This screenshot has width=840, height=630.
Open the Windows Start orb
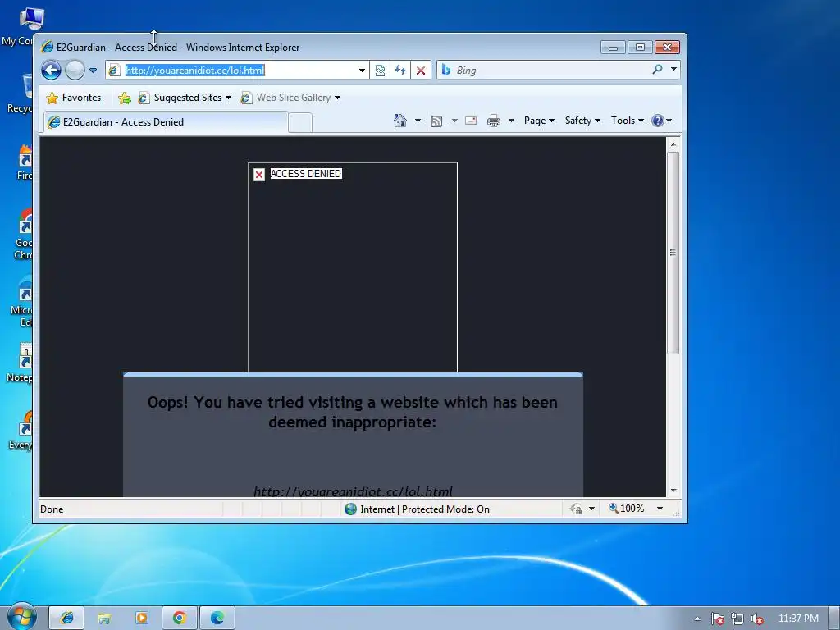click(x=21, y=617)
